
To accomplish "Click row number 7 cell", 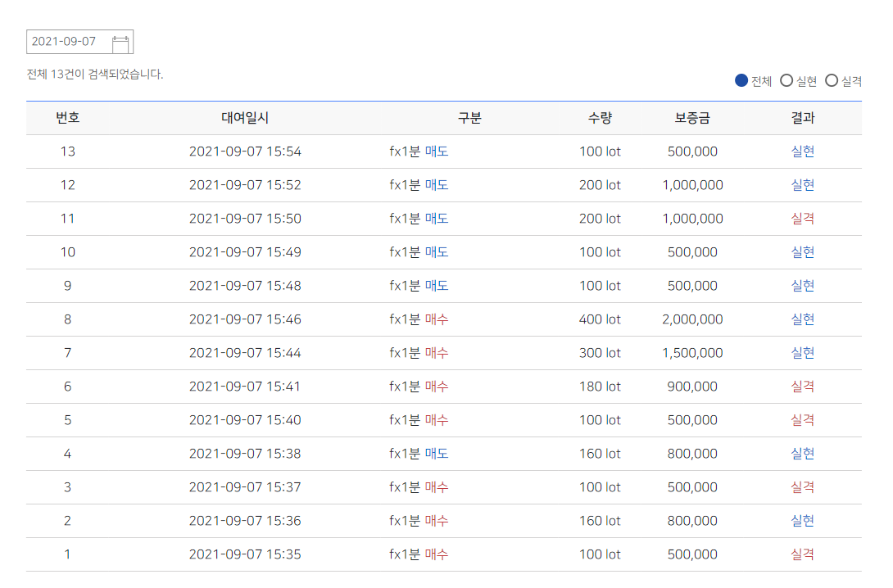I will point(68,353).
